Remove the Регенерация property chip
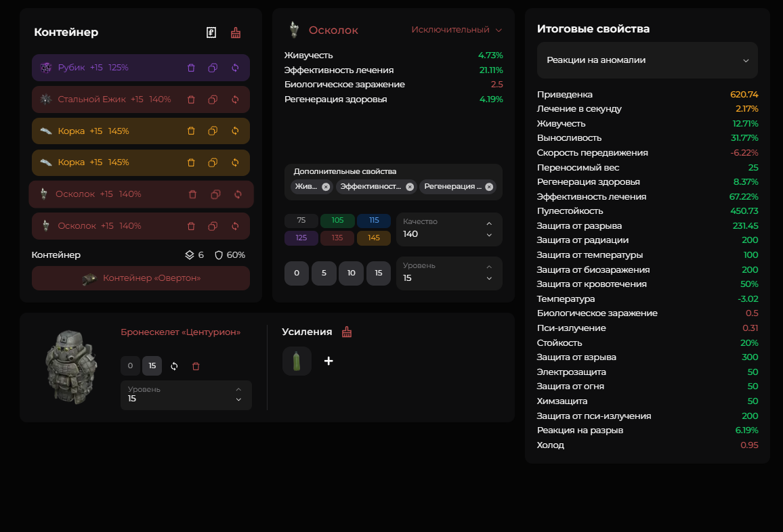This screenshot has width=783, height=532. [x=489, y=187]
